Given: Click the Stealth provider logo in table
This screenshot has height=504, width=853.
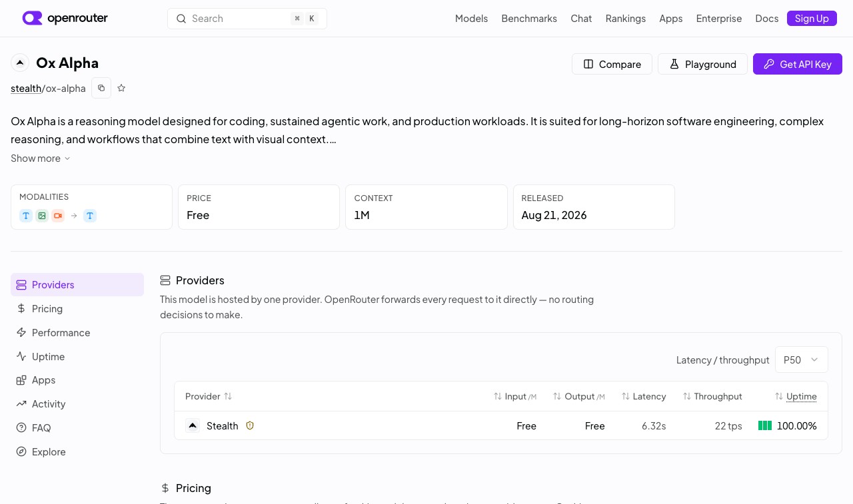Looking at the screenshot, I should point(193,425).
